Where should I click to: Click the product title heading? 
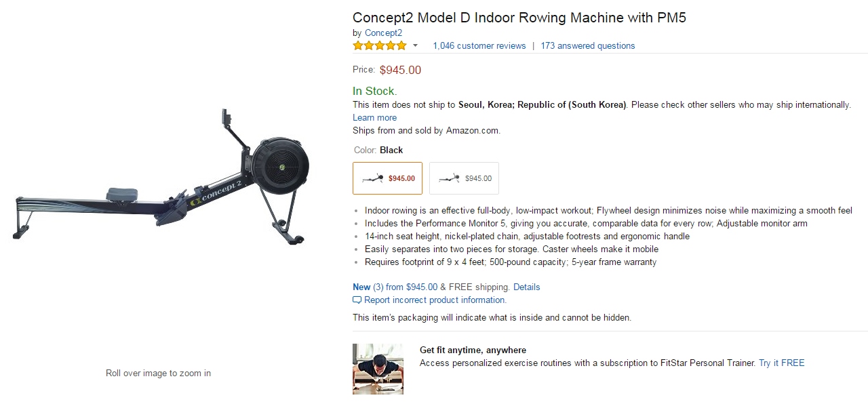[519, 18]
